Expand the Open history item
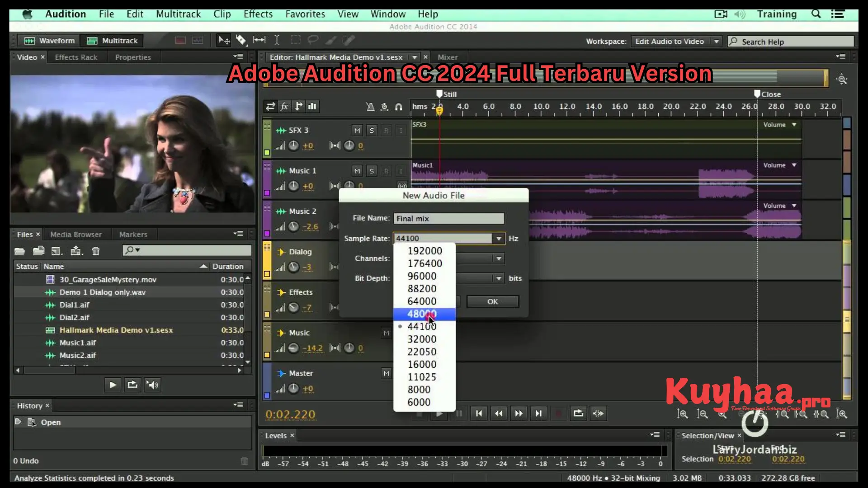Image resolution: width=868 pixels, height=488 pixels. coord(18,422)
